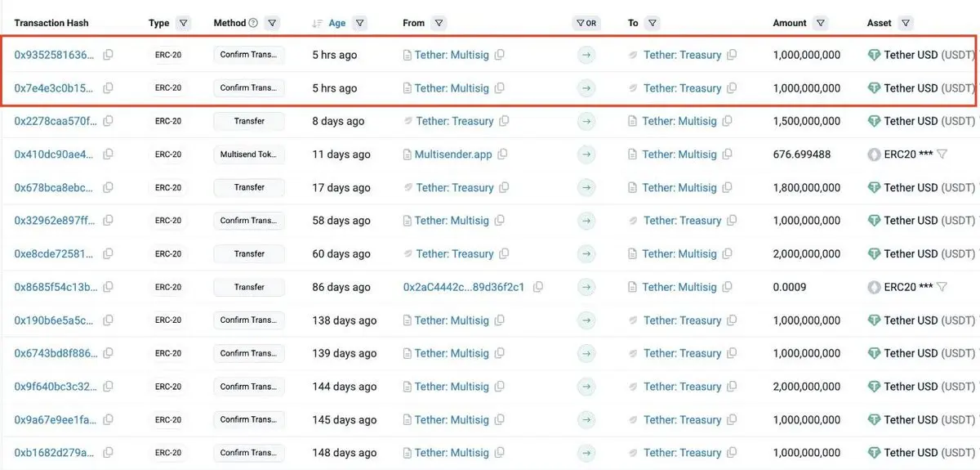Click Confirm Trans... badge in 58 days ago row
This screenshot has height=470, width=980.
(x=249, y=221)
